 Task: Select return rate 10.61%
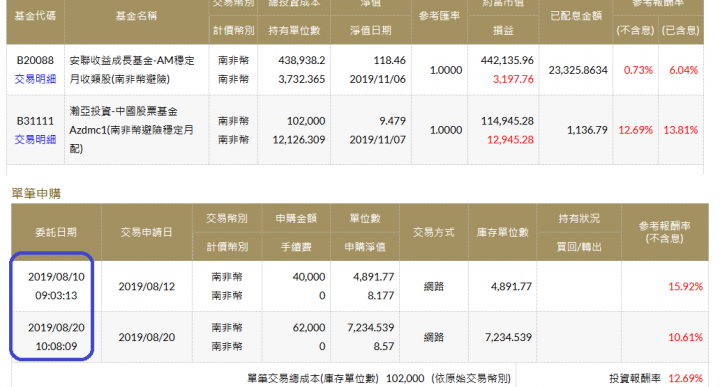pyautogui.click(x=685, y=337)
